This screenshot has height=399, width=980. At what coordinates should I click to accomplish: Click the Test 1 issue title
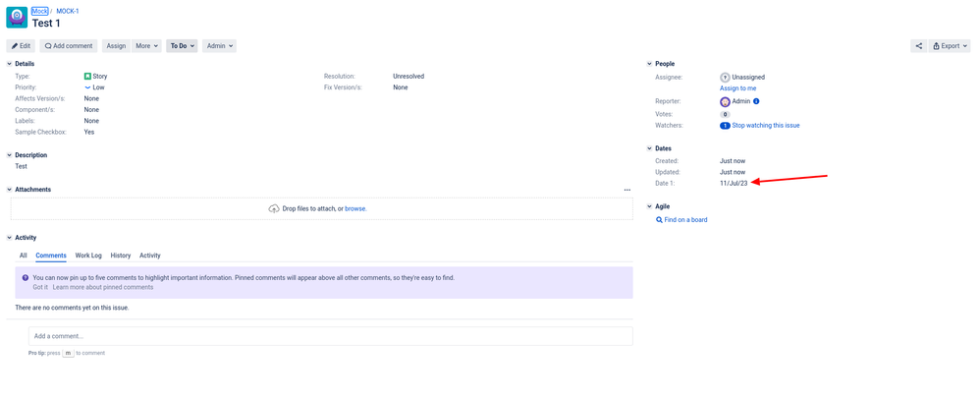[46, 24]
